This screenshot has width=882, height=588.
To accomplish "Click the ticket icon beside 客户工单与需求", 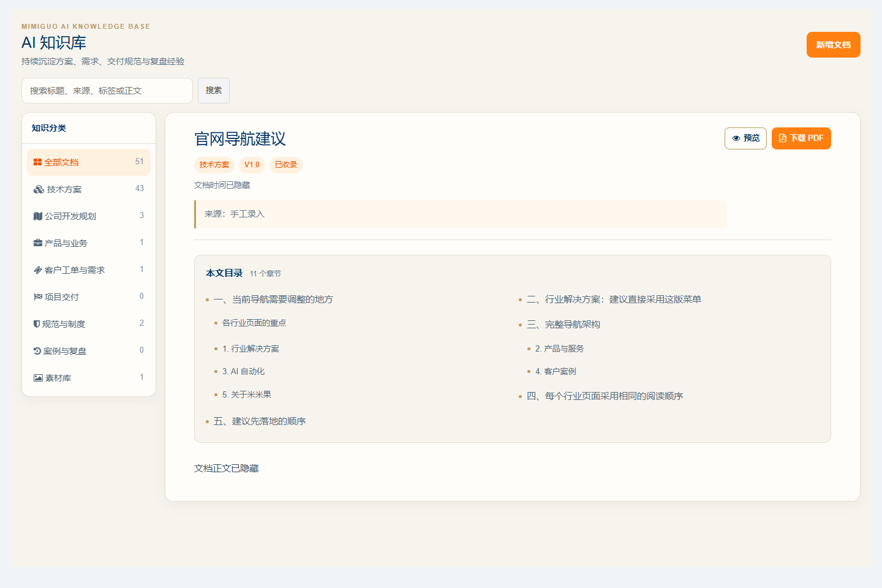I will pyautogui.click(x=38, y=270).
